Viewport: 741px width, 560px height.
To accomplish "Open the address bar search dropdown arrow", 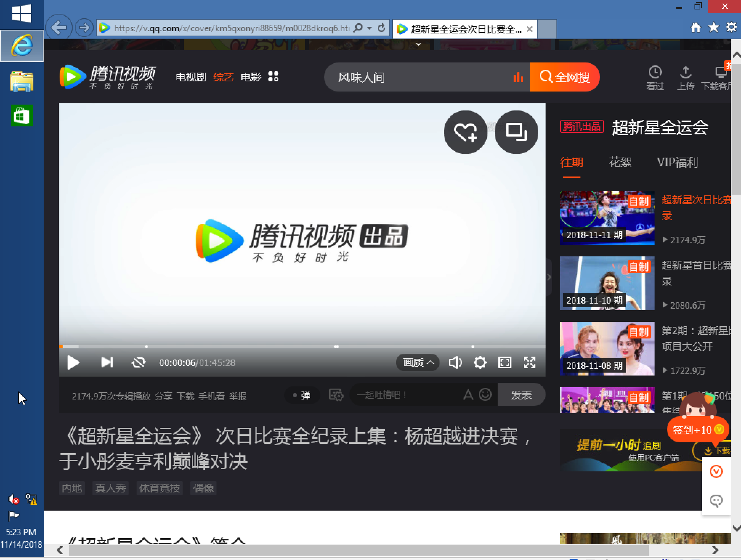I will [x=368, y=28].
